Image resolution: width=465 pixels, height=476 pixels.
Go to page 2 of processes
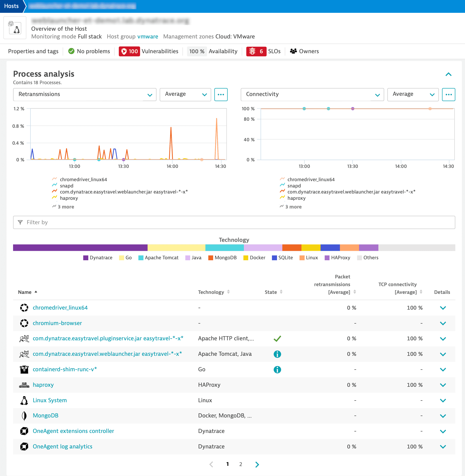tap(240, 464)
